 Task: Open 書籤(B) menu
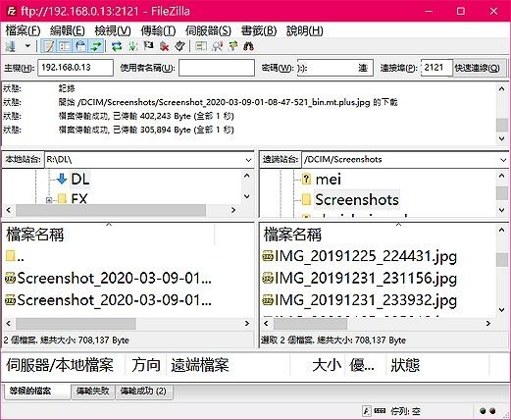point(259,30)
